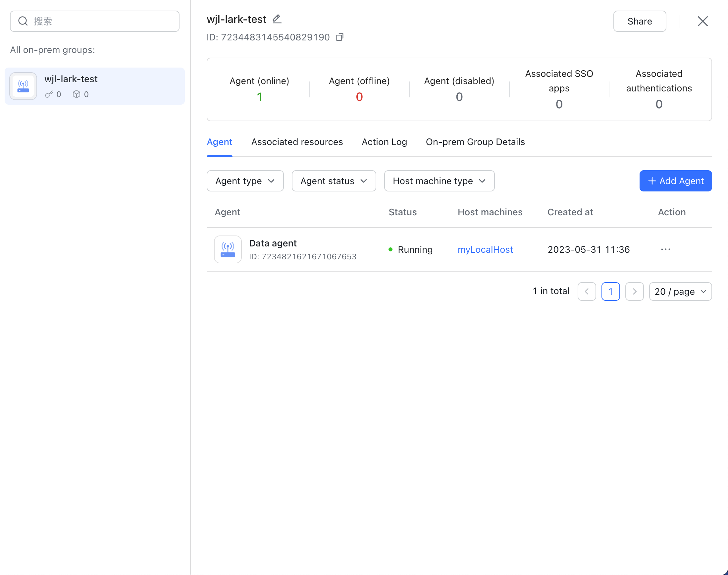The width and height of the screenshot is (728, 575).
Task: Click the cube icon under wjl-lark-test group
Action: (x=77, y=94)
